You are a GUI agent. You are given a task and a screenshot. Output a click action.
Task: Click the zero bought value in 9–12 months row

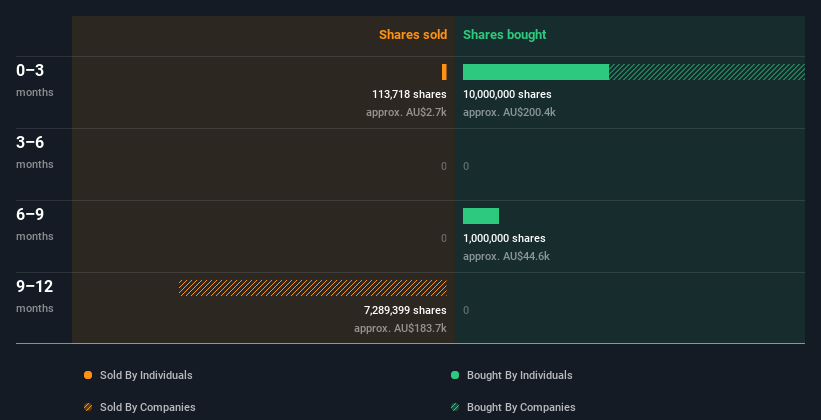(466, 311)
